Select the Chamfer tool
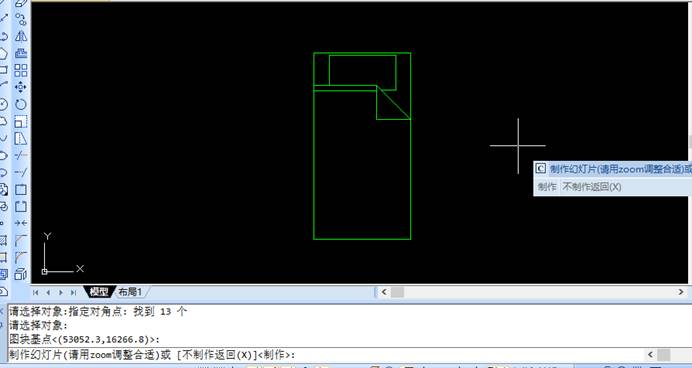692x368 pixels. [21, 240]
